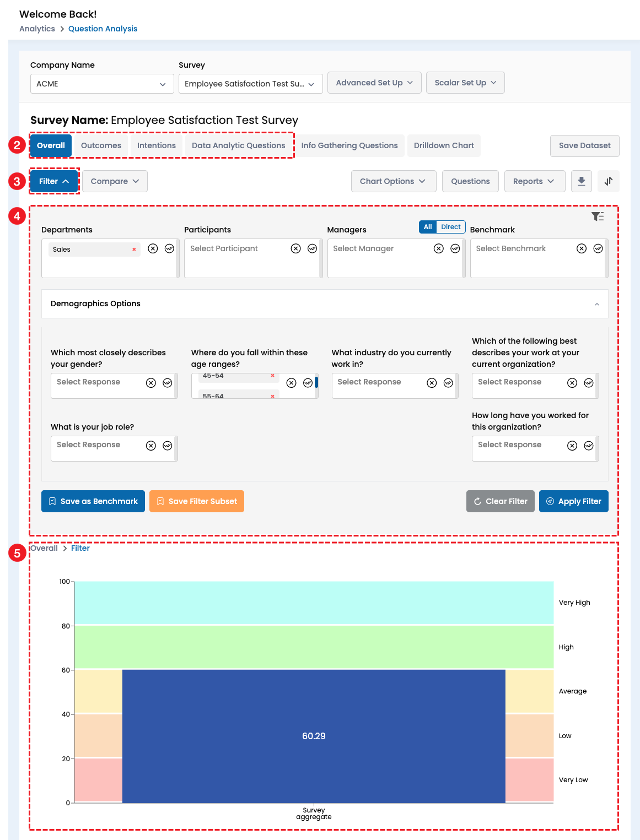The height and width of the screenshot is (840, 640).
Task: Click the Clear Filter button
Action: coord(501,501)
